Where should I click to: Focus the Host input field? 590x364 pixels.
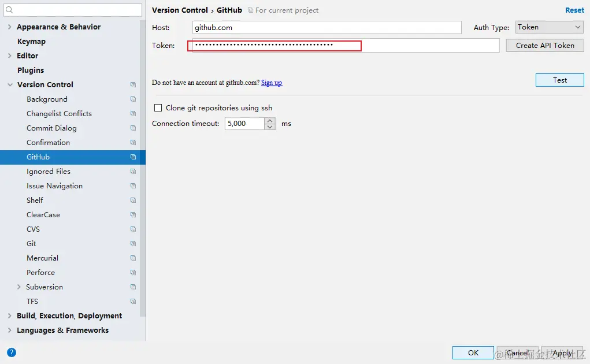[327, 28]
